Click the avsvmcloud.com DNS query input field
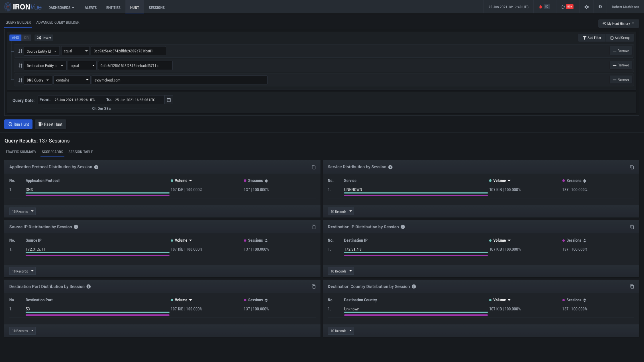Viewport: 644px width, 362px height. point(179,80)
